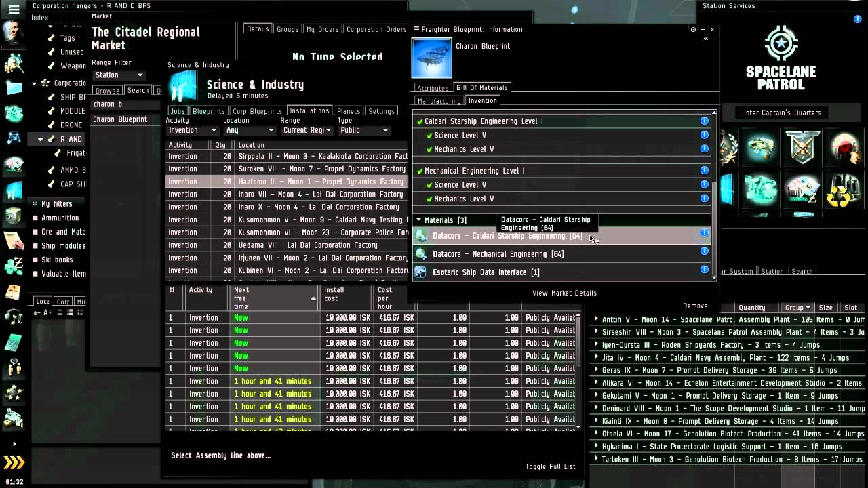Click the A+ increase chat font button
Viewport: 868px width, 488px height.
click(47, 312)
